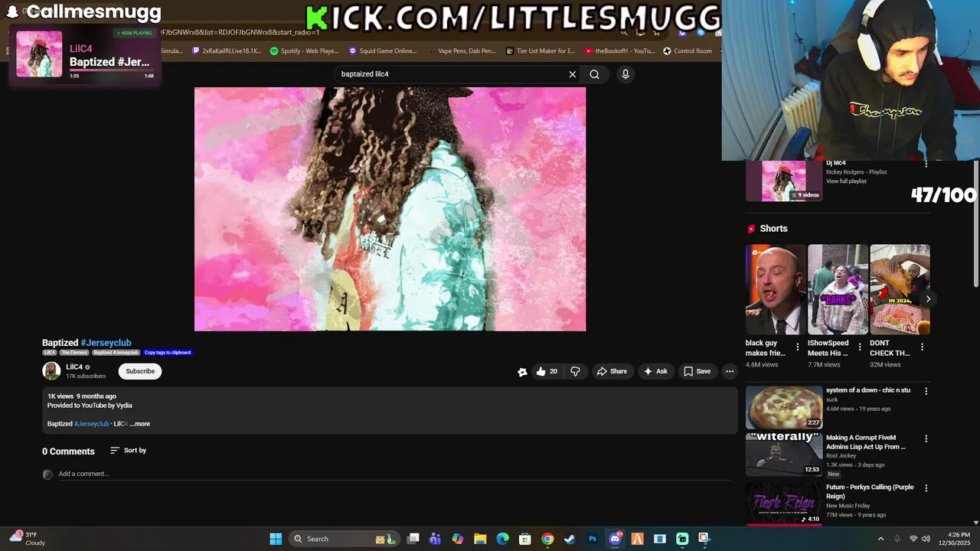Open options for 'DONT CHECK TH...' short

[x=922, y=347]
